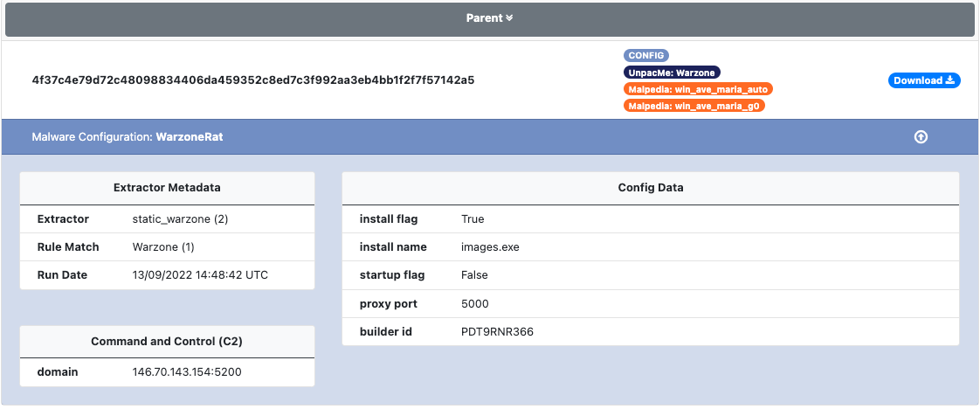Collapse the Malware Configuration panel with the up-arrow icon
Screen dimensions: 980x409
point(921,137)
